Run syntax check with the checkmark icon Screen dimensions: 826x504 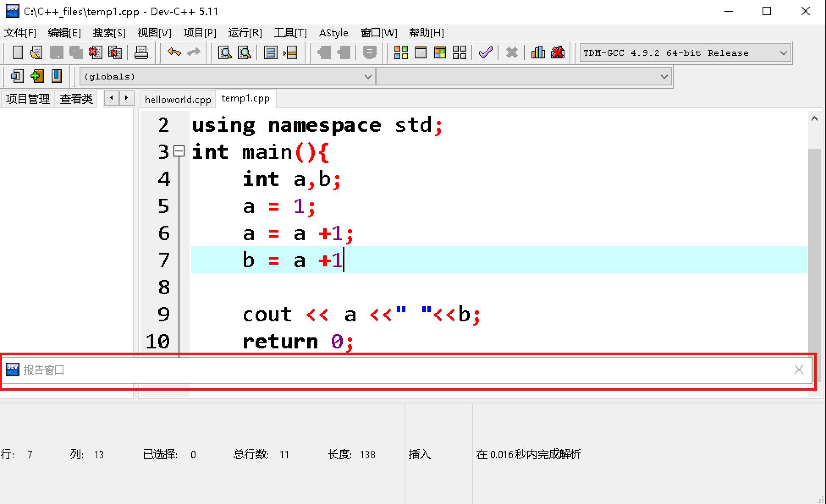pos(485,52)
